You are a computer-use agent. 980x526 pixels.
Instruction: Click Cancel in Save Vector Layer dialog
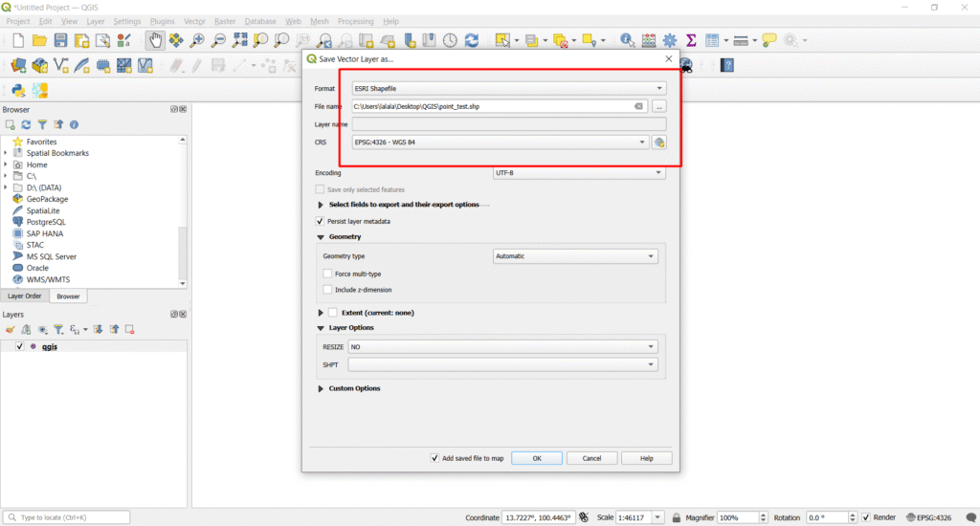[591, 458]
